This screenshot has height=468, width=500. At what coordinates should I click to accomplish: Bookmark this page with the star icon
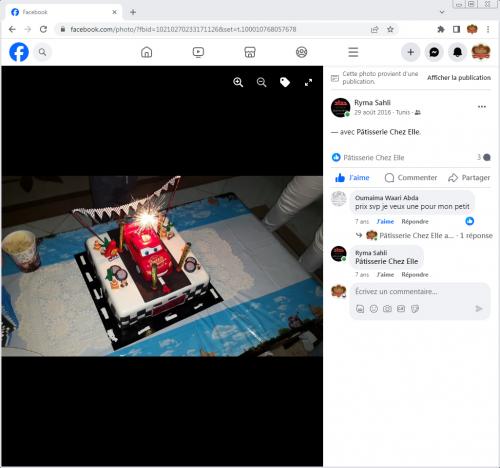tap(390, 29)
